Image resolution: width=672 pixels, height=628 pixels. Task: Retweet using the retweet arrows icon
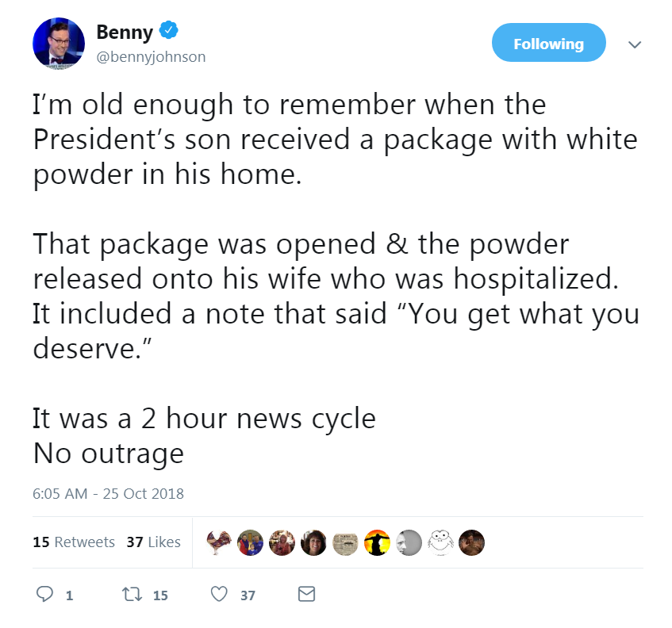(132, 594)
